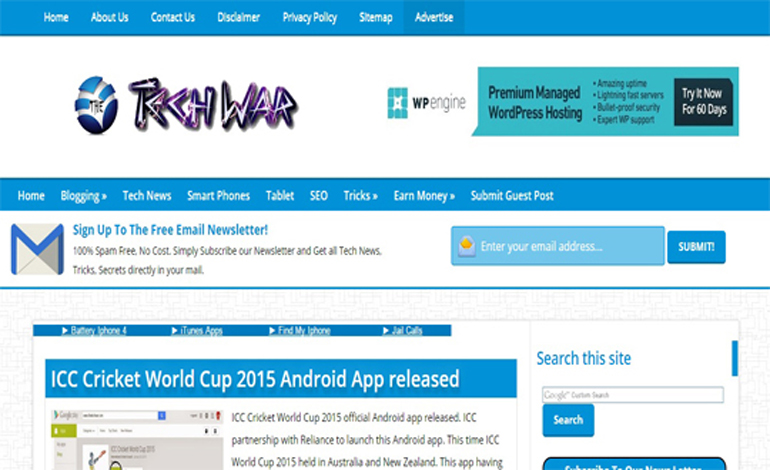Open the Tech News category
The width and height of the screenshot is (770, 470).
[x=147, y=195]
